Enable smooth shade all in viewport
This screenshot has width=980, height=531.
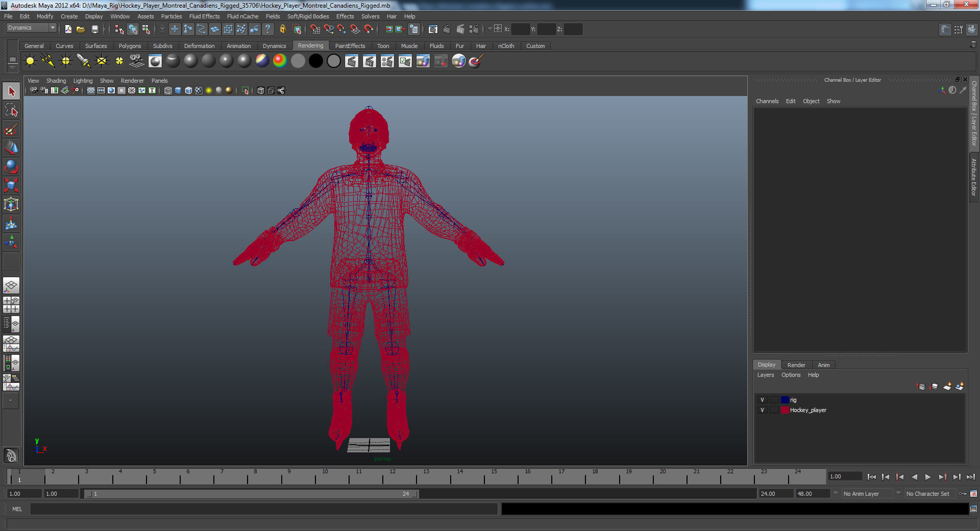[178, 90]
